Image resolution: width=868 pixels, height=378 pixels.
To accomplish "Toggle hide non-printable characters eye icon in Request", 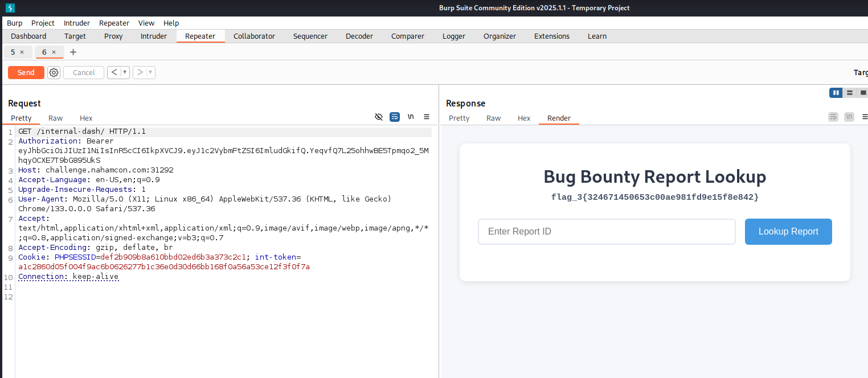I will pos(379,117).
